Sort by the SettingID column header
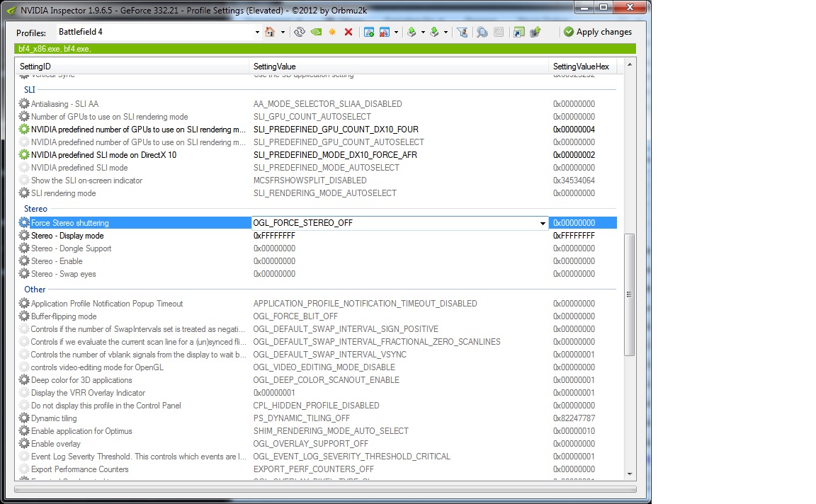Viewport: 816px width, 504px height. tap(132, 67)
